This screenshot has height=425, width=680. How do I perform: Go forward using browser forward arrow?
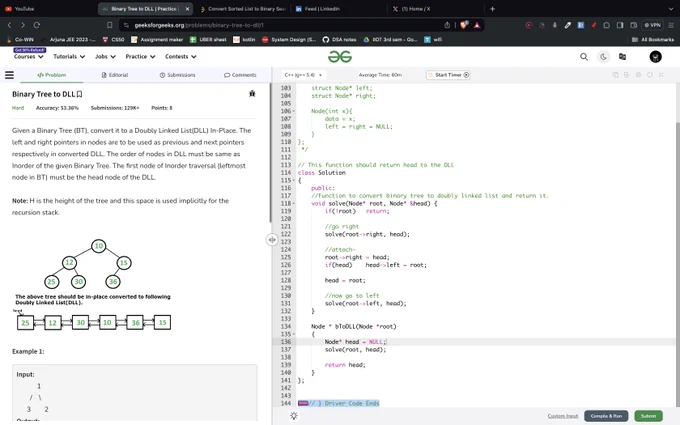[23, 25]
